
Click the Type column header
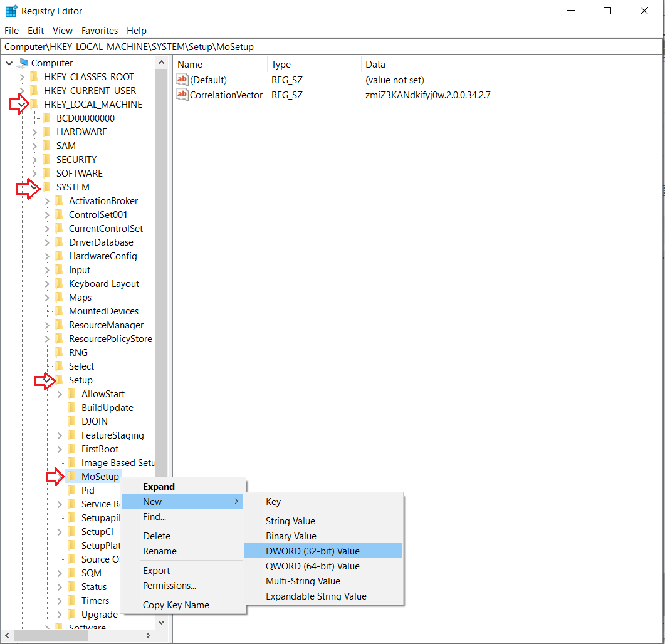[x=314, y=65]
